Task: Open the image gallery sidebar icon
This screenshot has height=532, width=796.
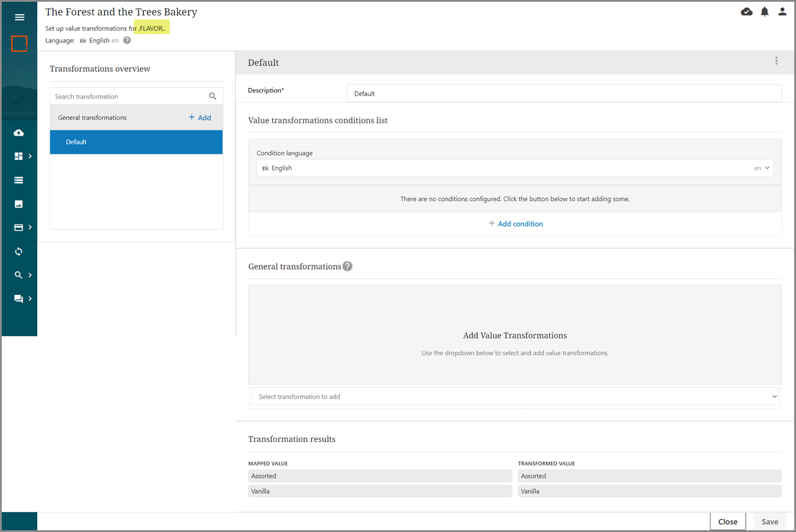Action: click(19, 204)
